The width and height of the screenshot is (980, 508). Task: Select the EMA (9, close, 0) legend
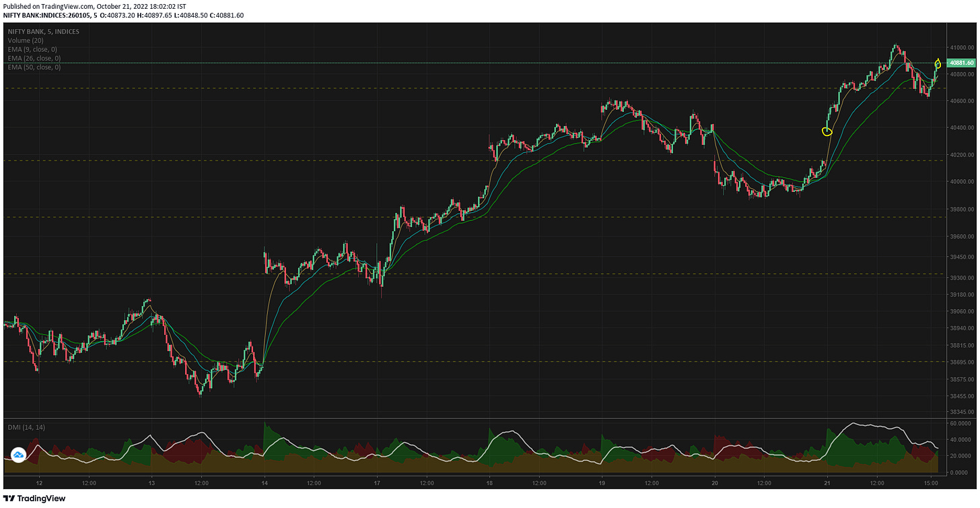click(x=34, y=49)
